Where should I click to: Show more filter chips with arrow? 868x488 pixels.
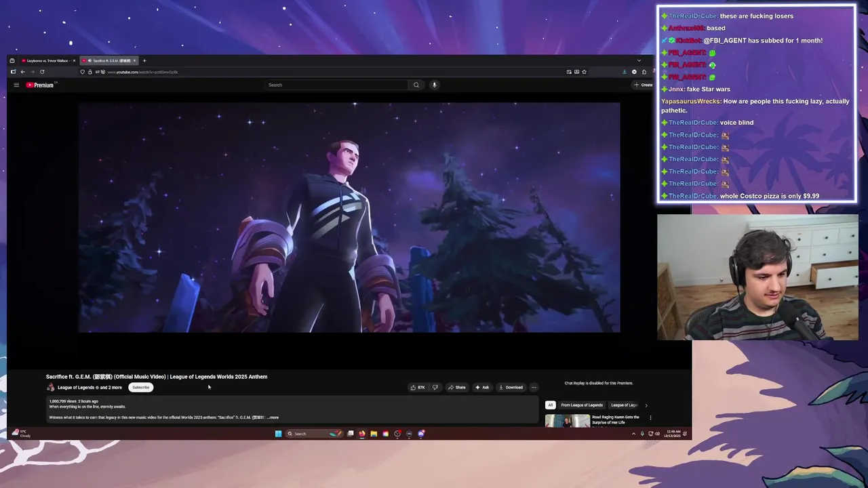click(646, 405)
